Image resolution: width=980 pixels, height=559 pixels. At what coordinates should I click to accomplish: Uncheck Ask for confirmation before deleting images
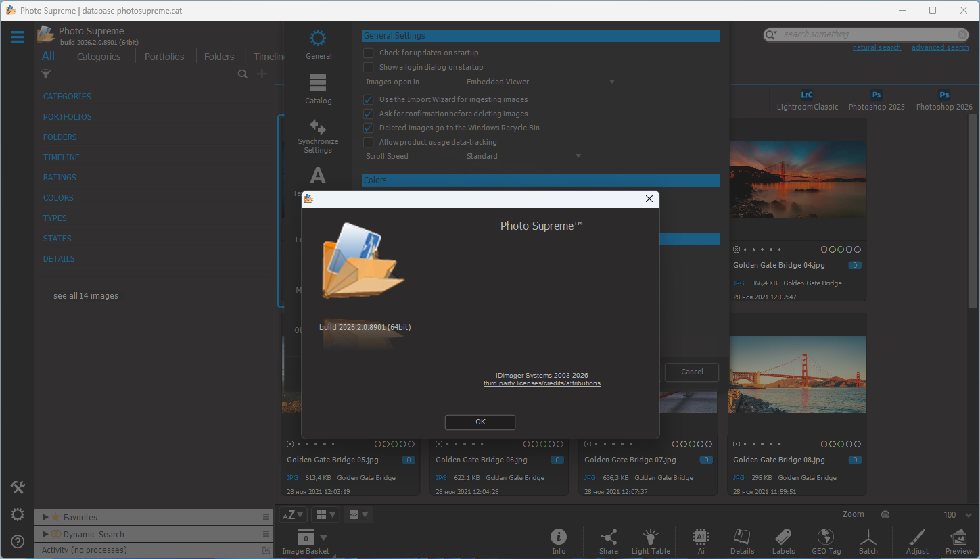[x=369, y=114]
